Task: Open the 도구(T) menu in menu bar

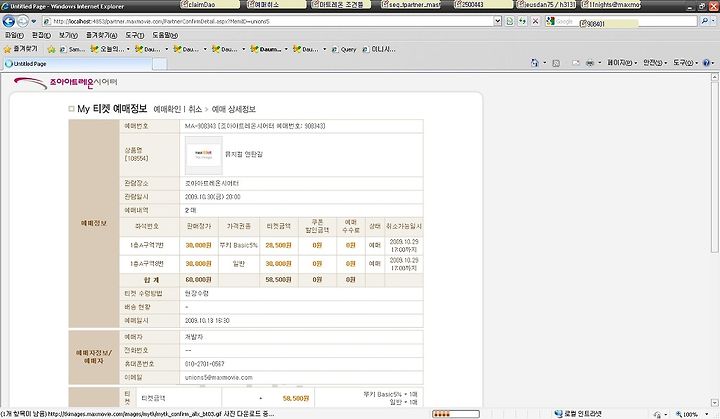Action: [135, 35]
